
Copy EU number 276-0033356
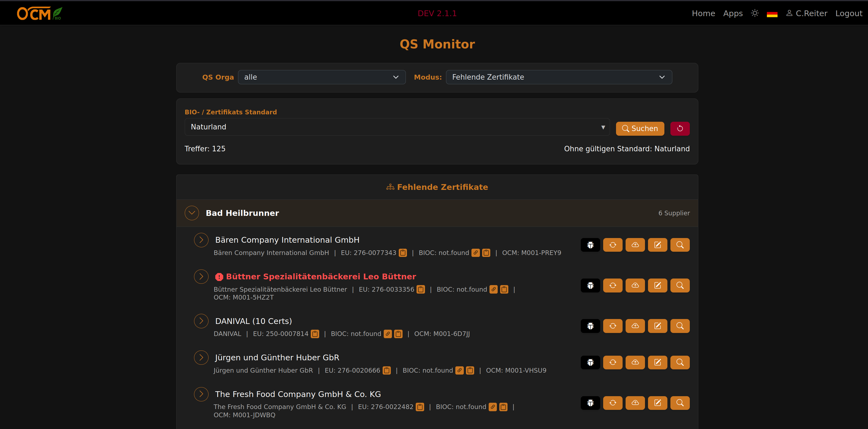(421, 289)
